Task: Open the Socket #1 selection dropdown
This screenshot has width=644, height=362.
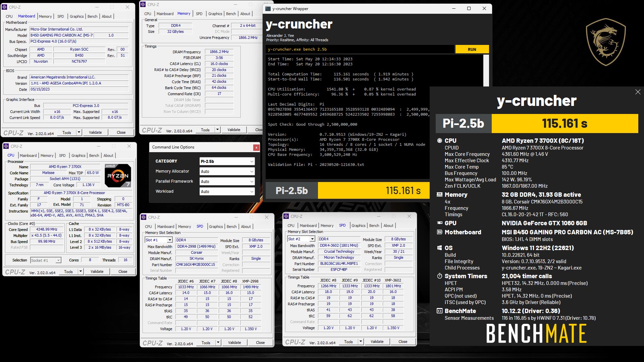Action: [x=46, y=260]
